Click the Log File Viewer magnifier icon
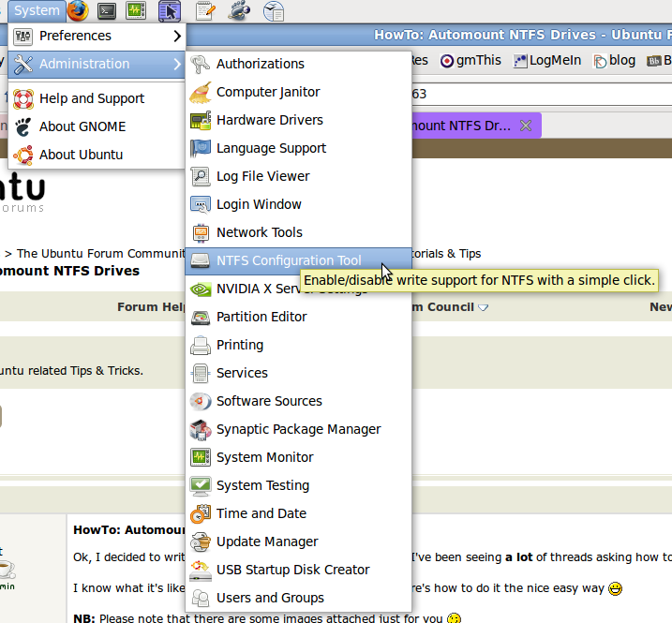 point(201,176)
